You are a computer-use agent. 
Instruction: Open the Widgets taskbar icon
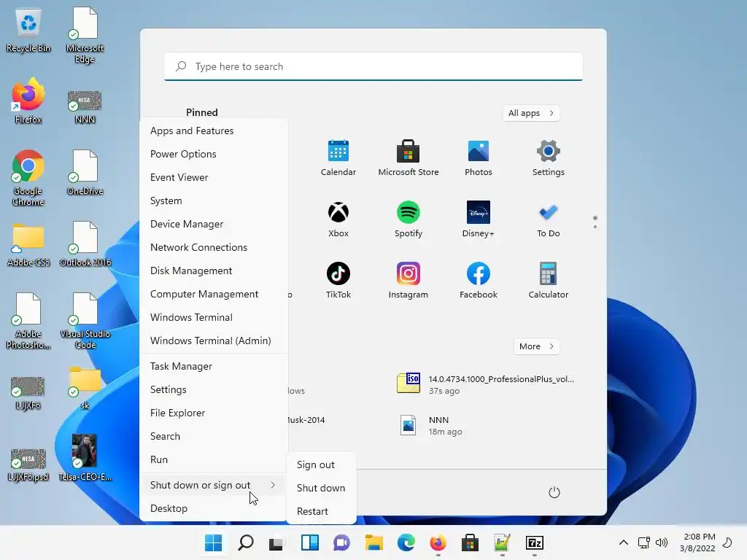(x=309, y=542)
